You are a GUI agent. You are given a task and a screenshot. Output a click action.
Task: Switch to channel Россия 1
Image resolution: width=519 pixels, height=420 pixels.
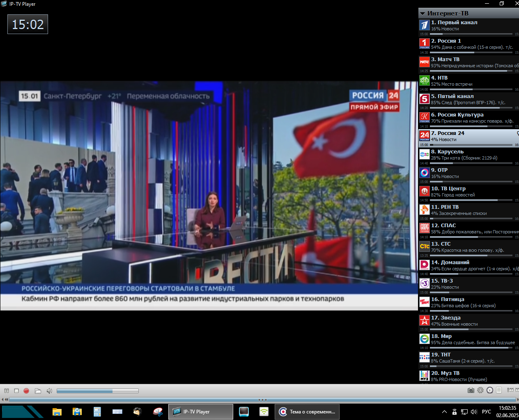tap(468, 46)
